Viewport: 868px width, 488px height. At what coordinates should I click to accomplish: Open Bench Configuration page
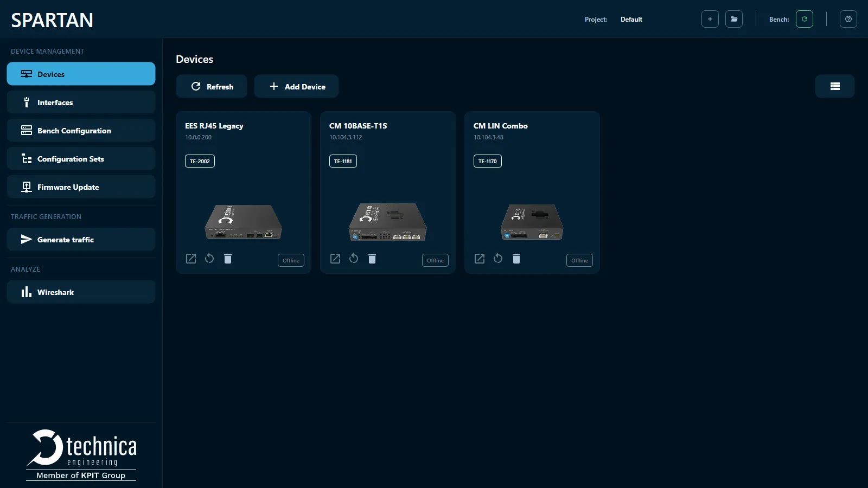pyautogui.click(x=81, y=130)
